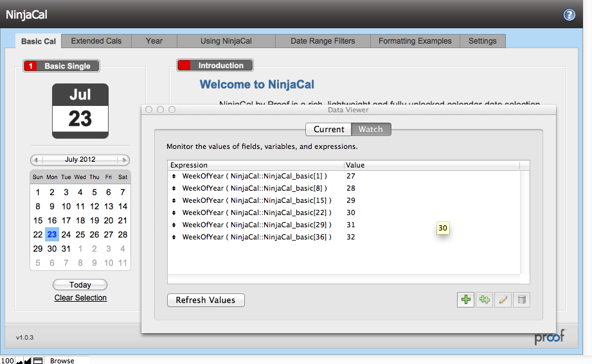592x364 pixels.
Task: Select WeekOfYear NinjaCal_basic[15] expression
Action: click(256, 200)
